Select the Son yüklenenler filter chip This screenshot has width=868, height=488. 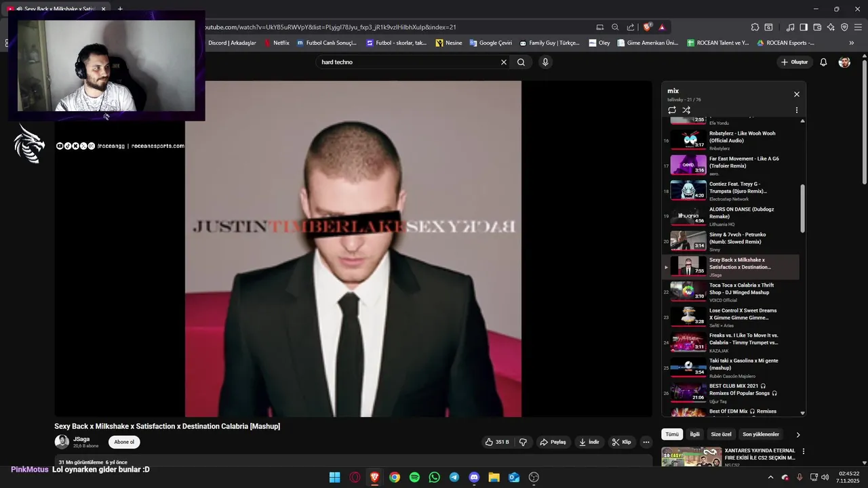[x=761, y=434]
